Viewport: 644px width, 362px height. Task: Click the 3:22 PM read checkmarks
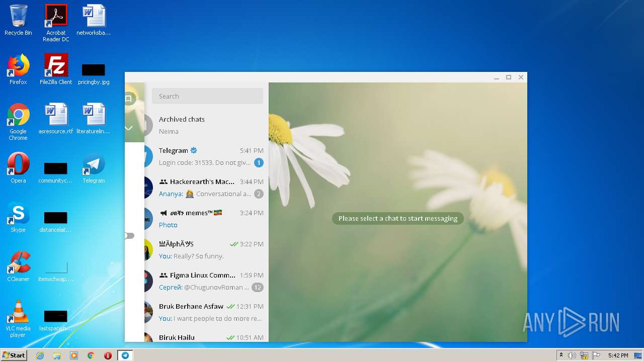click(233, 244)
